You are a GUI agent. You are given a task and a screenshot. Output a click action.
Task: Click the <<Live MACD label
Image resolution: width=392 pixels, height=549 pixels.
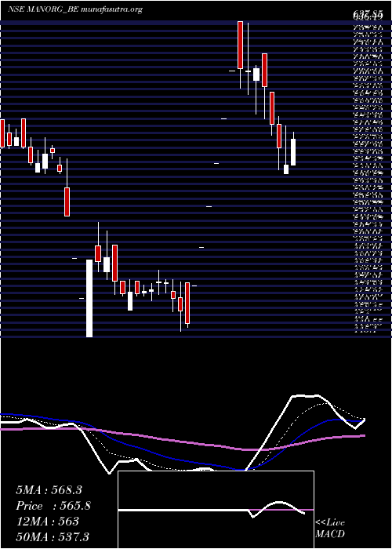(x=330, y=529)
